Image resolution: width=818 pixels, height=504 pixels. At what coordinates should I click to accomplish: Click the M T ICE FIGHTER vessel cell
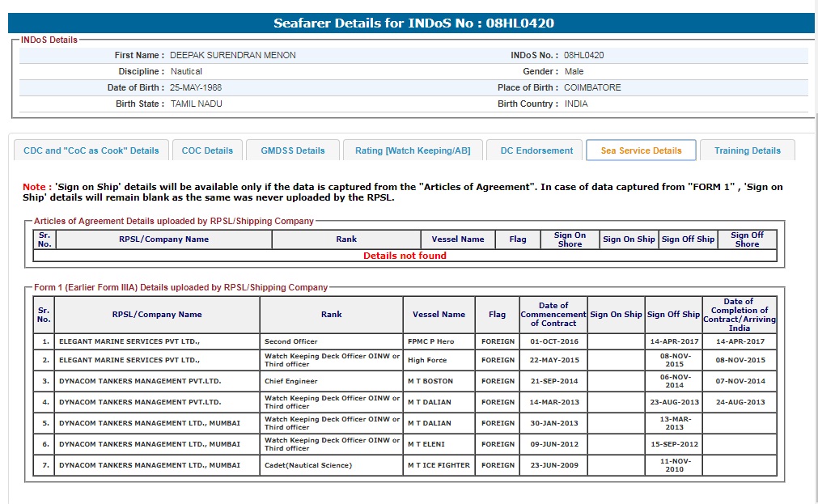point(439,465)
